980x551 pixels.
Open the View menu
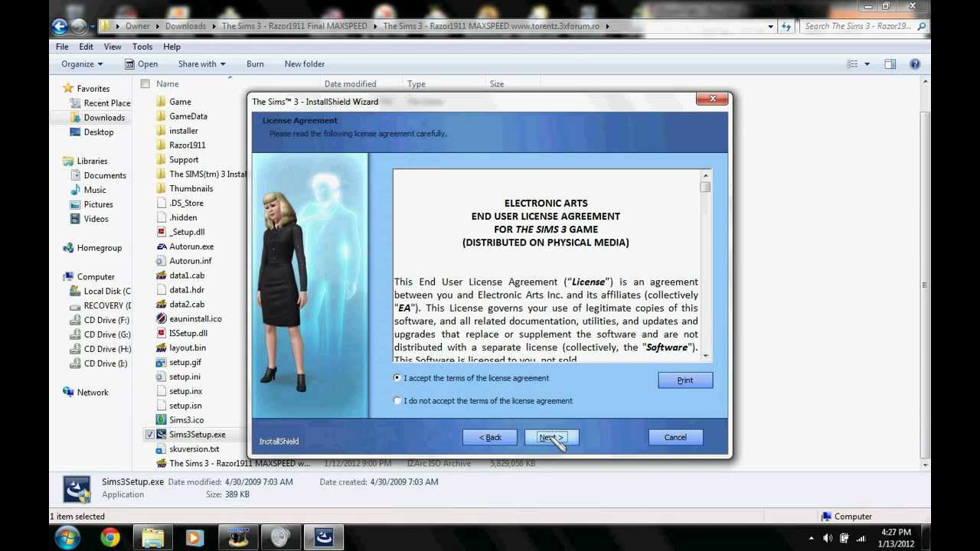tap(113, 47)
